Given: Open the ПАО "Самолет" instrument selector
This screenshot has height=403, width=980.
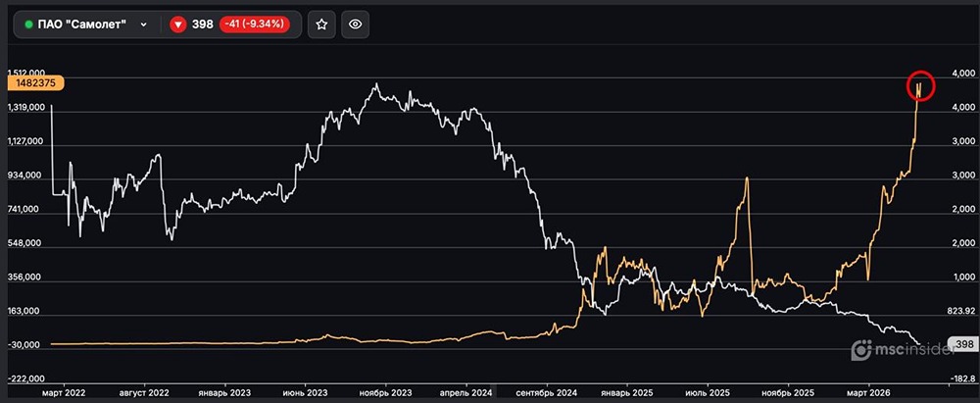Looking at the screenshot, I should [x=86, y=25].
